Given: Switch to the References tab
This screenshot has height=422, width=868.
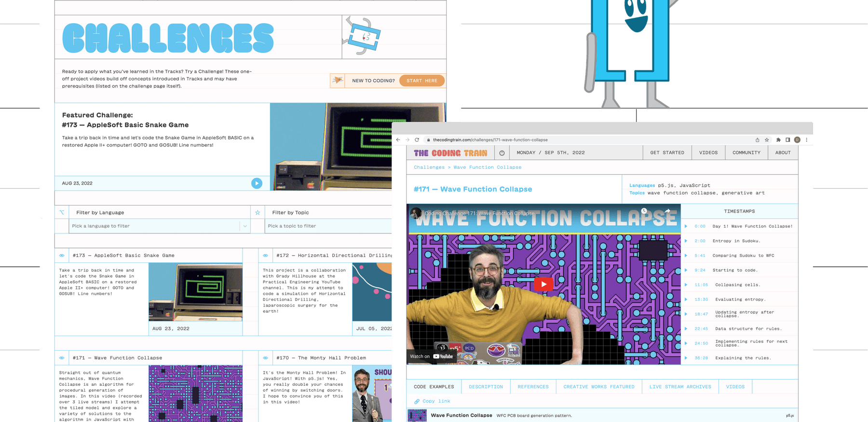Looking at the screenshot, I should [x=533, y=387].
